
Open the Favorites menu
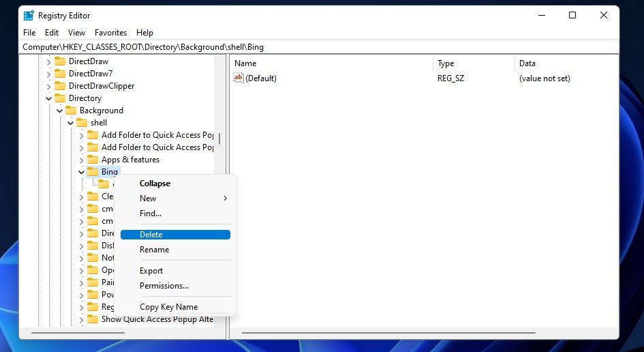pyautogui.click(x=110, y=33)
